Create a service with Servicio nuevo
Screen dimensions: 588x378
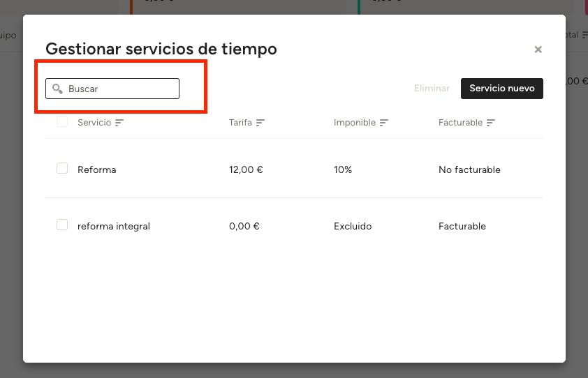(x=501, y=89)
